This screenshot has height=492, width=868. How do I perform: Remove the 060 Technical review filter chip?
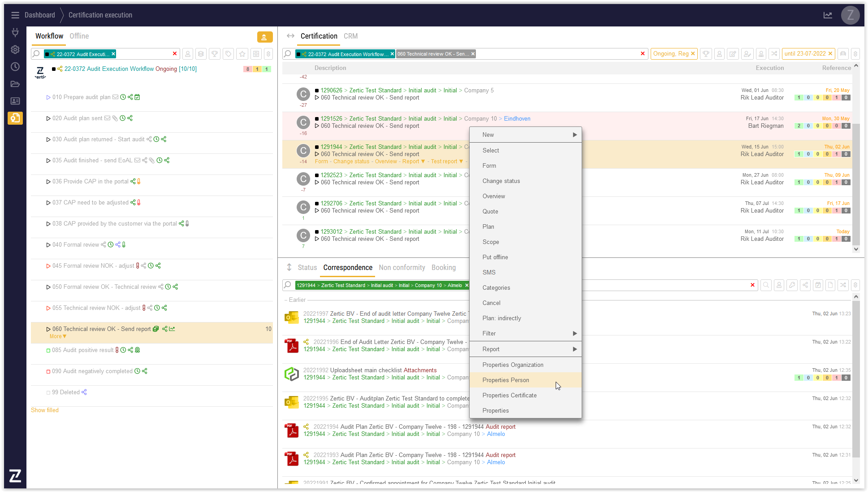(x=473, y=54)
